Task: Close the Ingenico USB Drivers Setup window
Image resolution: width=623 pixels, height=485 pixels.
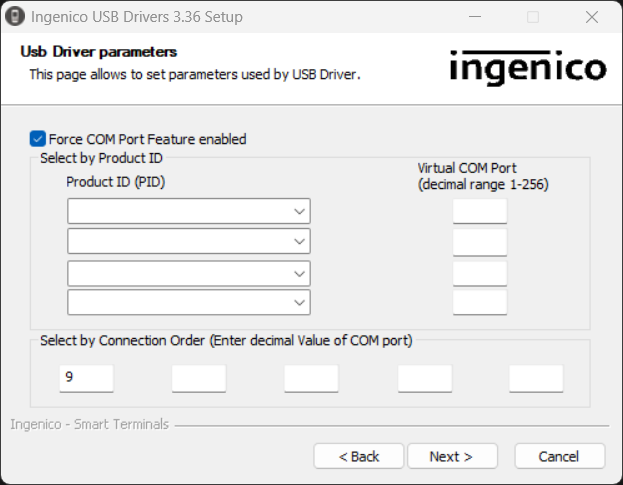Action: click(592, 17)
